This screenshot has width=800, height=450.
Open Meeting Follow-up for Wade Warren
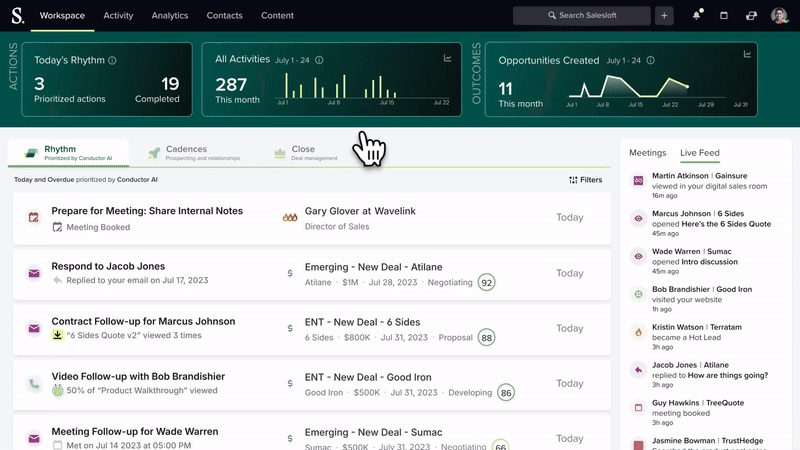click(135, 431)
